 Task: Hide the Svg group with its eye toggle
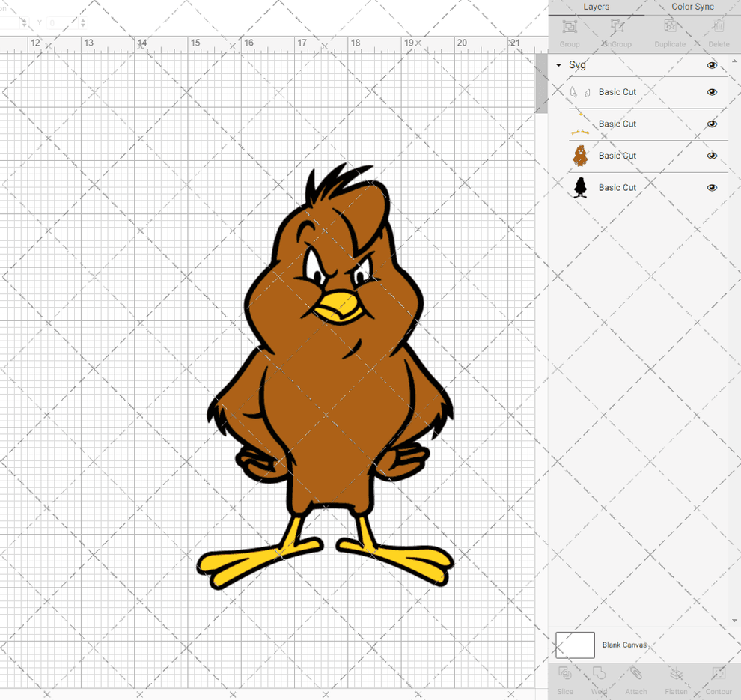coord(712,65)
